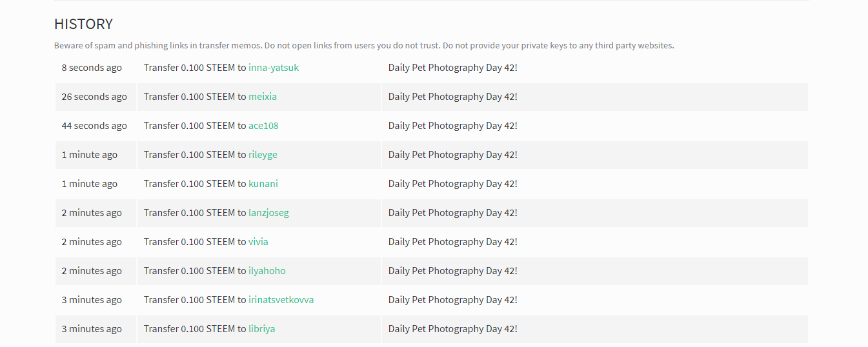Open the inna-yatsuk user profile link
868x347 pixels.
tap(274, 68)
